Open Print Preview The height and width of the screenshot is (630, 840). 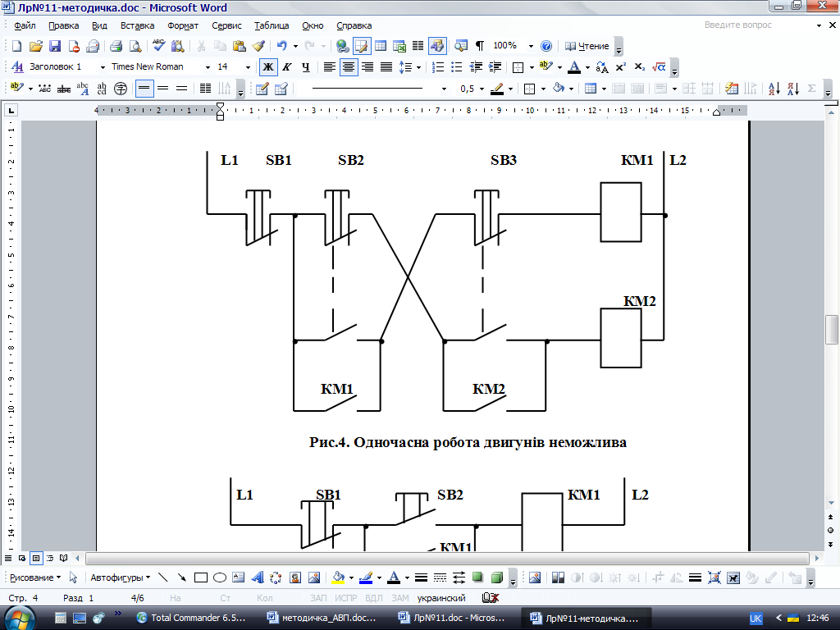click(135, 46)
